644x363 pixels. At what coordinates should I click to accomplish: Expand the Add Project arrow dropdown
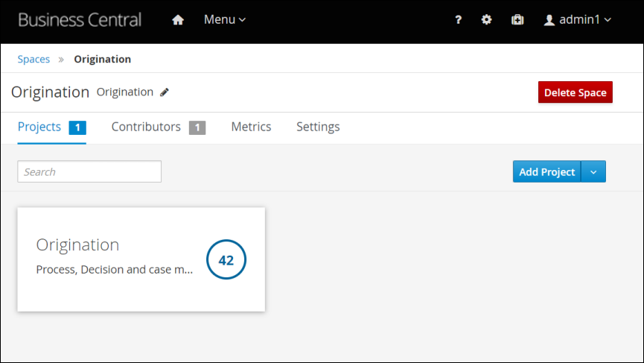pyautogui.click(x=593, y=171)
